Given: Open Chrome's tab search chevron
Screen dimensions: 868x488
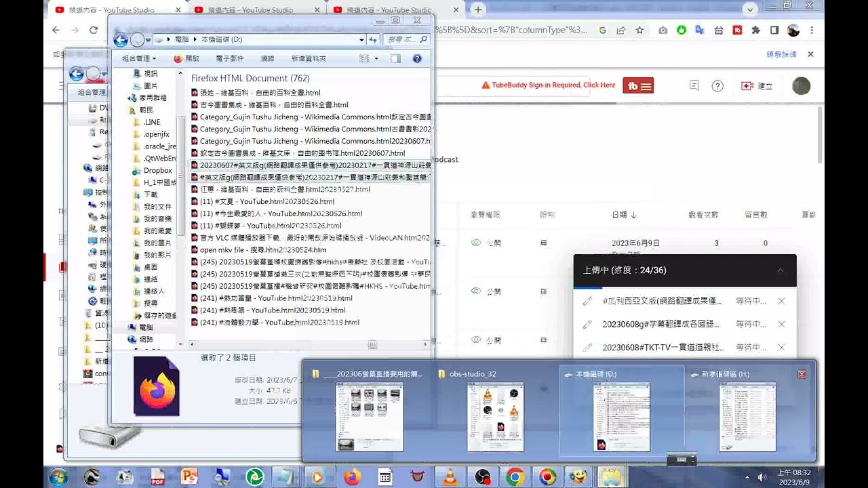Looking at the screenshot, I should [750, 9].
